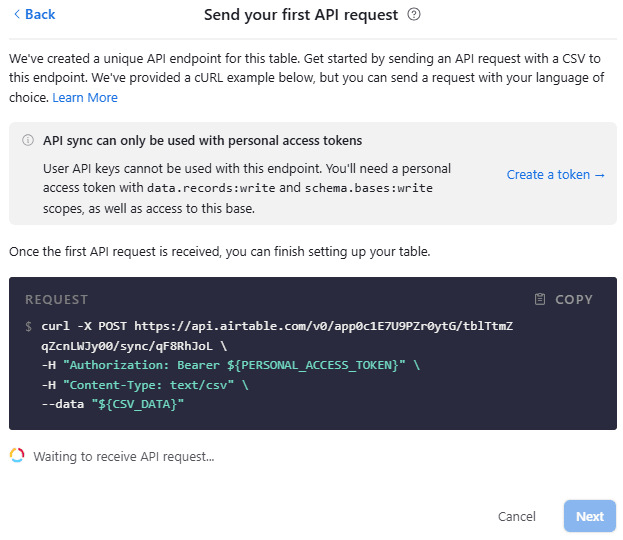
Task: Open the Learn More link
Action: 85,97
